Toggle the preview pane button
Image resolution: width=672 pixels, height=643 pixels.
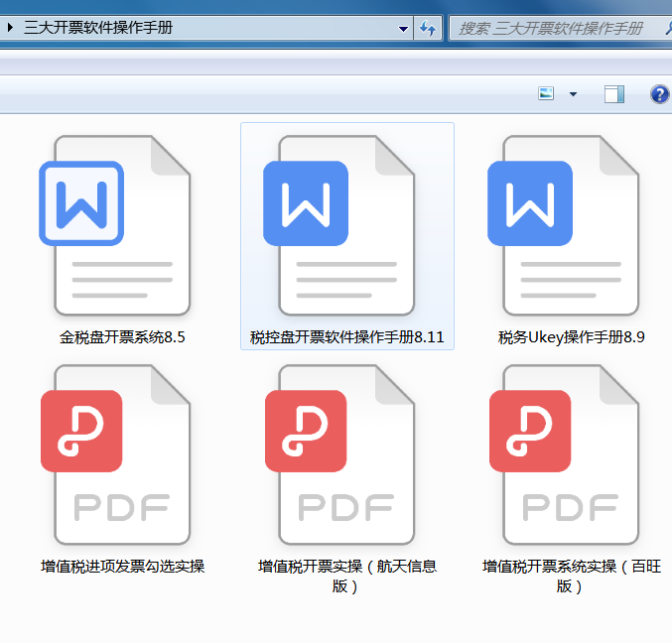click(x=614, y=94)
